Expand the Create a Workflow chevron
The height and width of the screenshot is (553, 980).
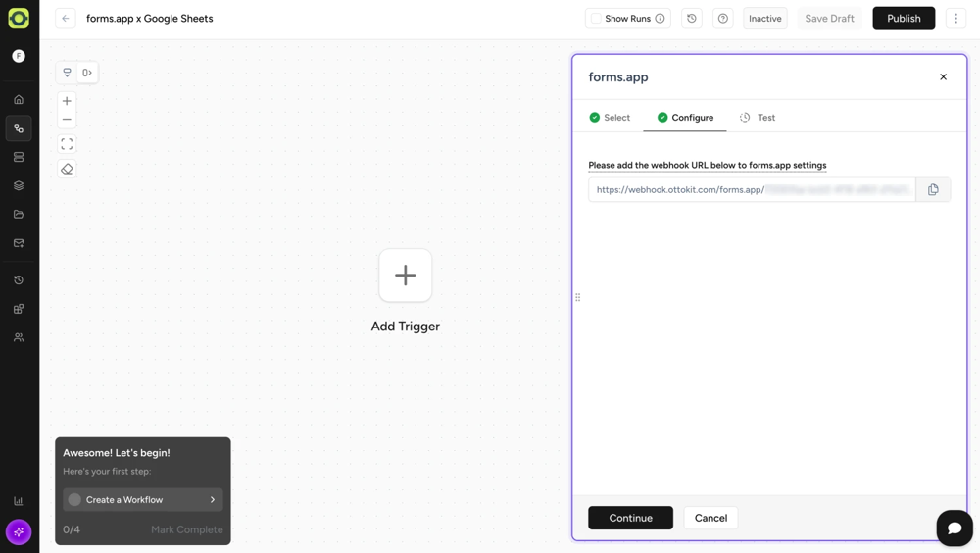[x=213, y=500]
